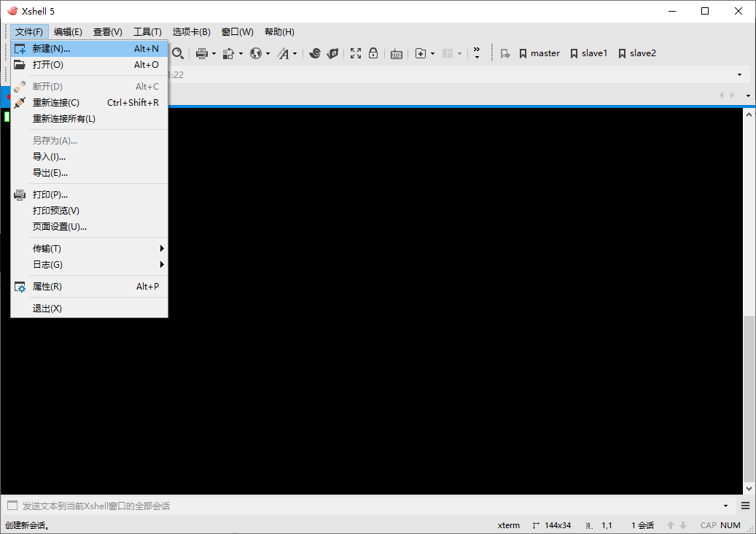Toggle full screen mode icon
The height and width of the screenshot is (534, 756).
(355, 53)
